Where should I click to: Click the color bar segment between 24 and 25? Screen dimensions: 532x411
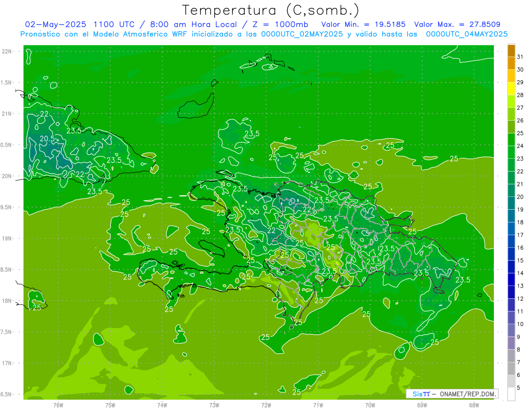point(511,139)
